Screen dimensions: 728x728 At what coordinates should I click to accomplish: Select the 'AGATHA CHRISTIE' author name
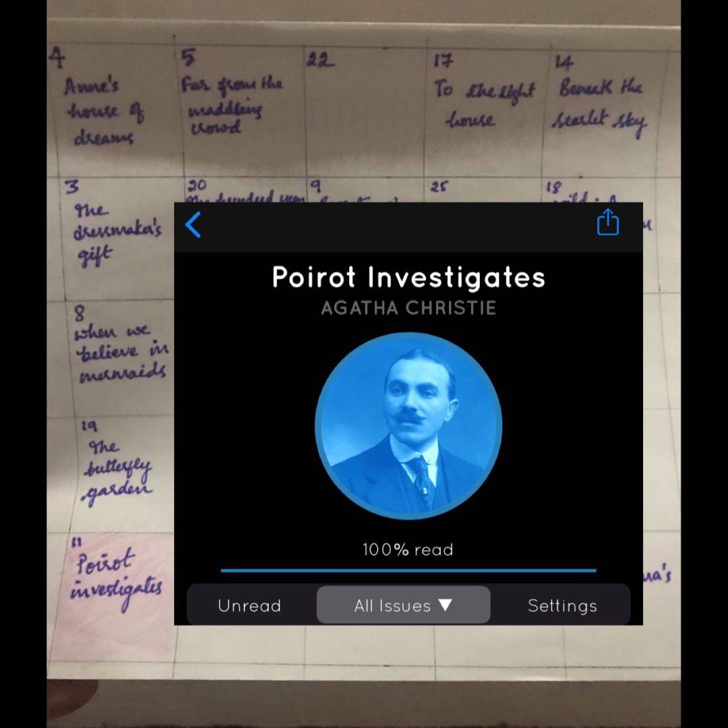click(408, 308)
